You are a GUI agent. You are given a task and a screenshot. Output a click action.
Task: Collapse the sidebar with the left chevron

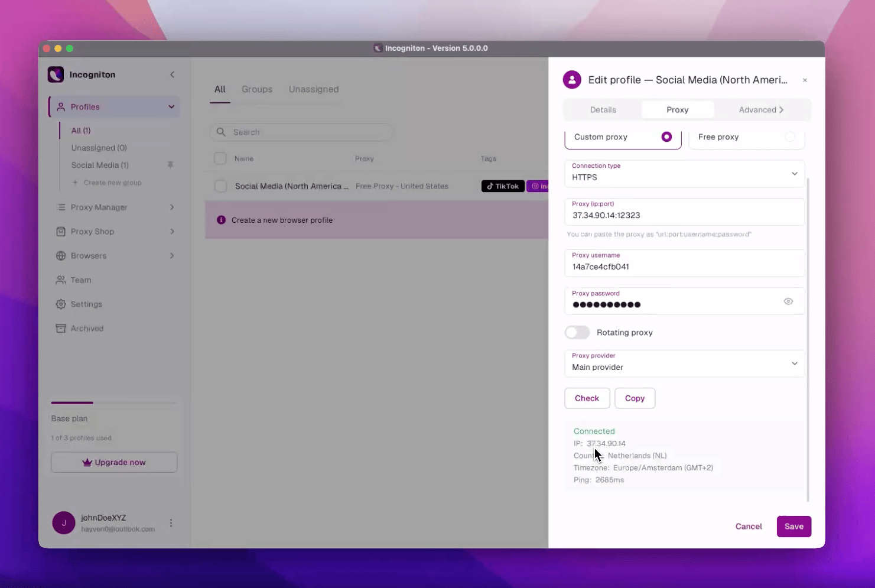coord(173,74)
